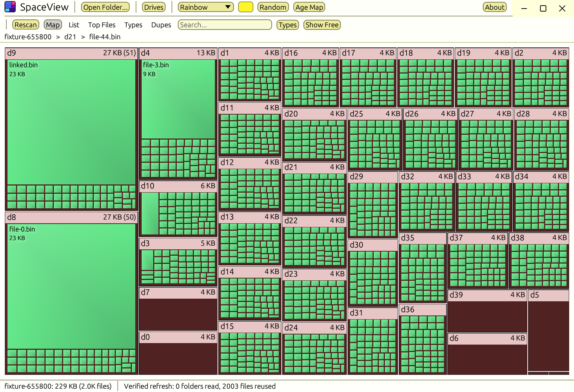Click the SpaceView app logo icon
This screenshot has height=392, width=574.
10,7
